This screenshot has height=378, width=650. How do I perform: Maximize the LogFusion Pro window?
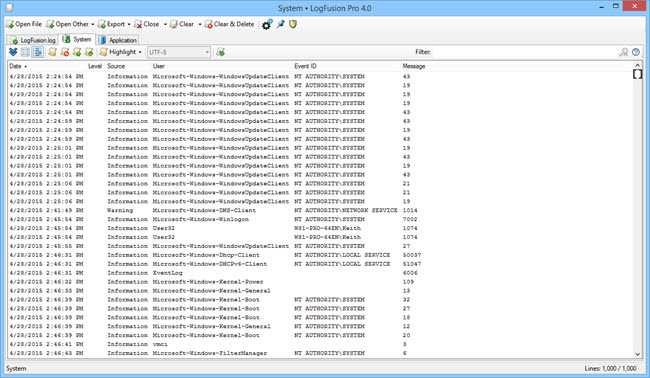616,6
